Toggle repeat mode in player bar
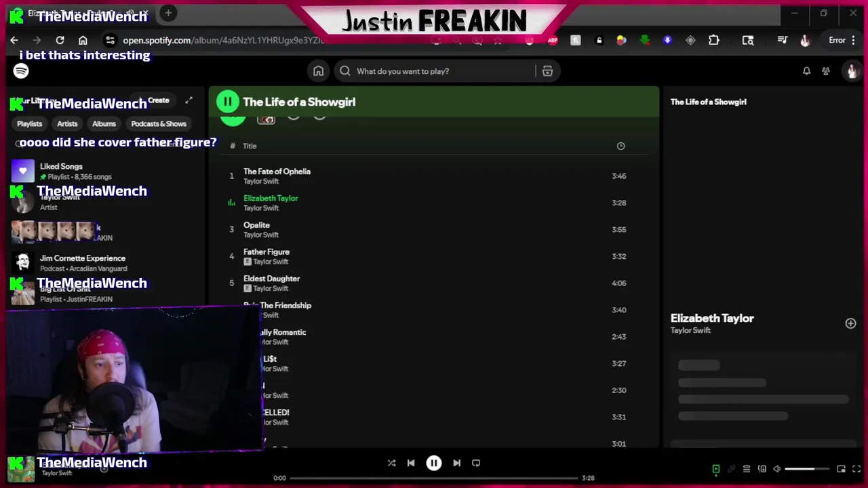868x488 pixels. [x=476, y=463]
